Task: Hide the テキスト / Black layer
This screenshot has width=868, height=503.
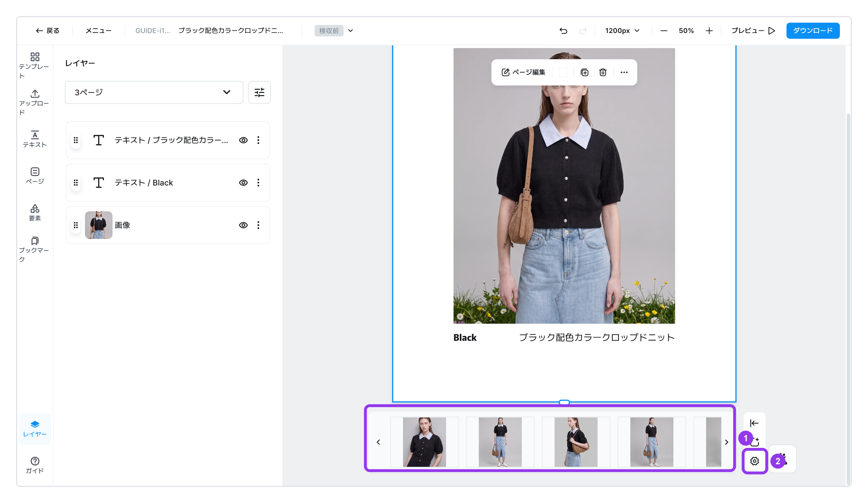Action: tap(243, 183)
